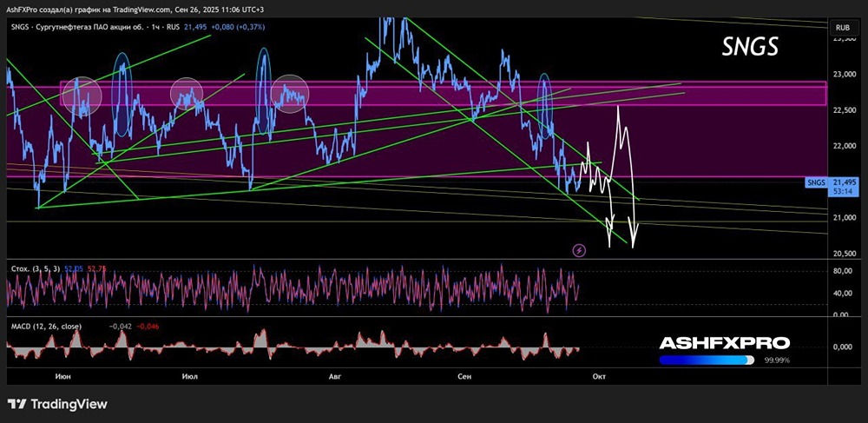Click the 22,500 price scale value
Image resolution: width=868 pixels, height=423 pixels.
tap(845, 110)
